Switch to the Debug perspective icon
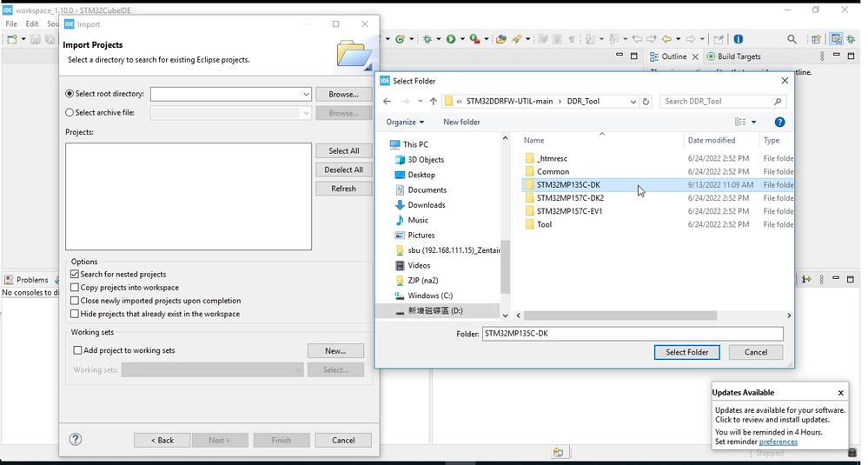Screen dimensions: 868x465 (851, 39)
